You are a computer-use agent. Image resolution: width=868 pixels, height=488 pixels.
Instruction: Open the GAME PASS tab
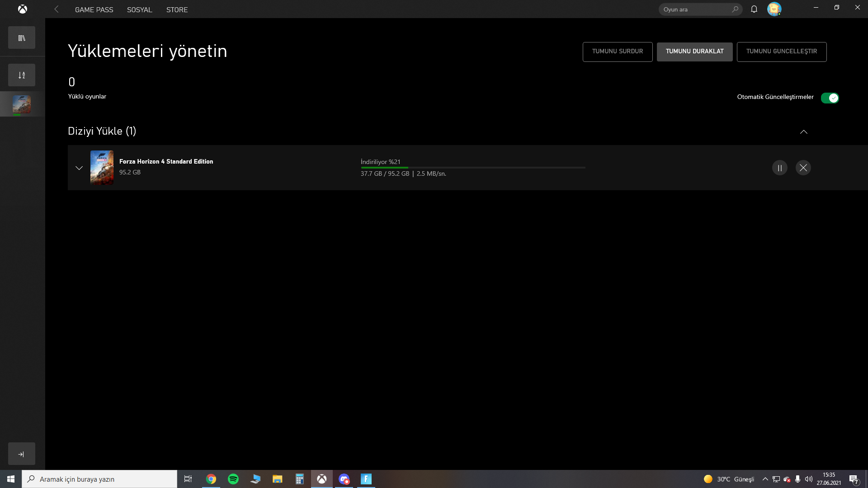[x=94, y=9]
